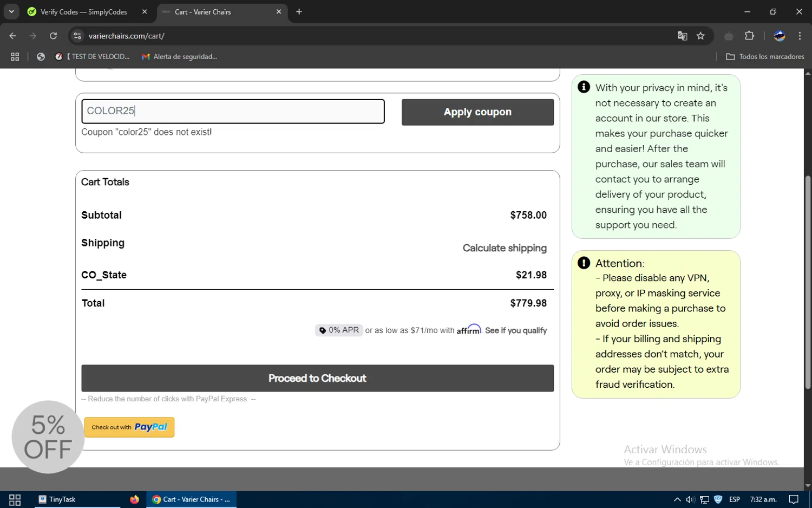Click the ESP language indicator
The height and width of the screenshot is (508, 812).
click(x=735, y=499)
